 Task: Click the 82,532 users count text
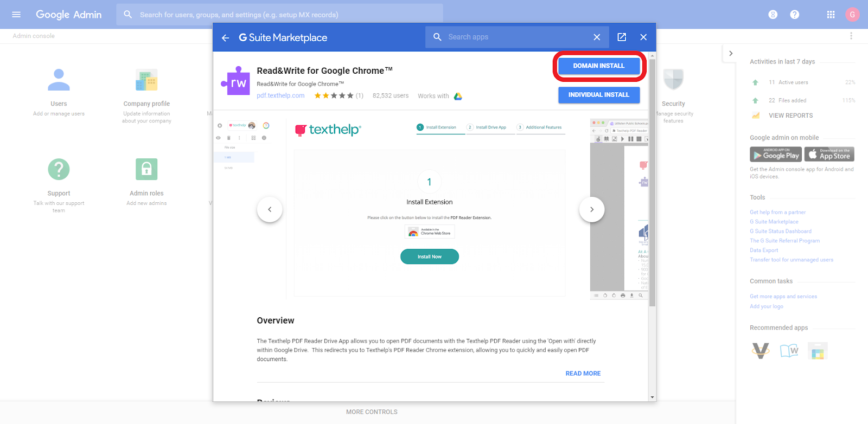coord(391,95)
